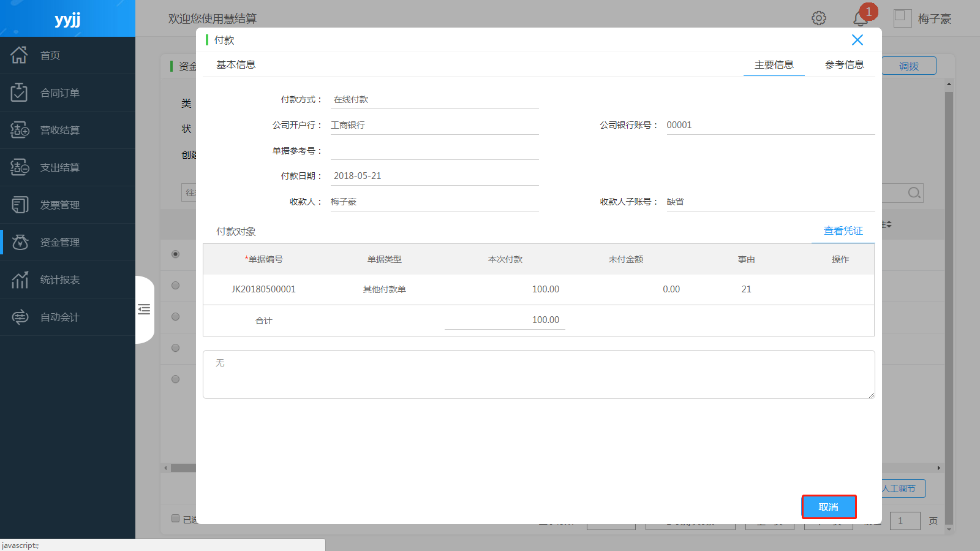Screen dimensions: 980x551
Task: Click the user avatar next to 梅子豪
Action: click(x=903, y=18)
